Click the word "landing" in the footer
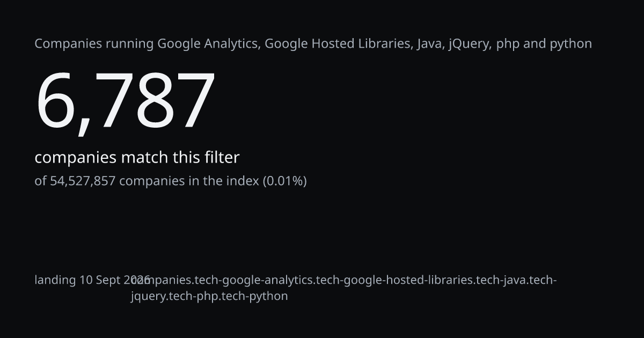The image size is (644, 338). [x=55, y=280]
